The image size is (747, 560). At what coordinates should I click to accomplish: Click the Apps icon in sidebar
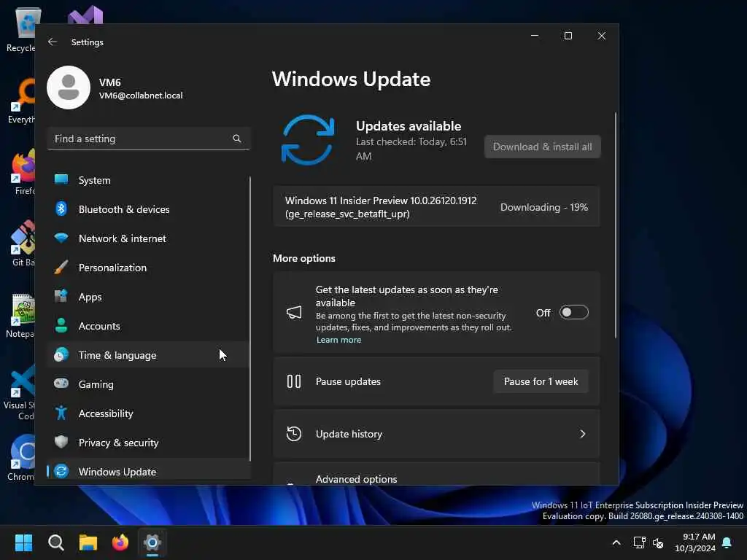pos(61,296)
